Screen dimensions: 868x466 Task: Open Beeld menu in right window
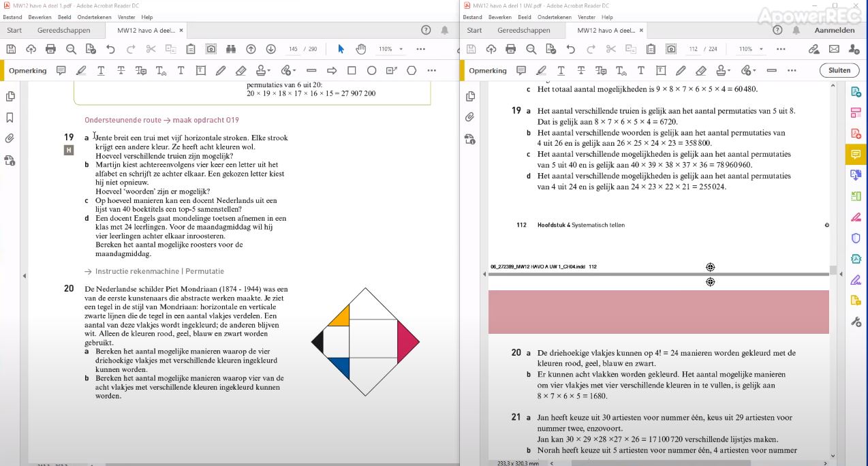pos(524,17)
